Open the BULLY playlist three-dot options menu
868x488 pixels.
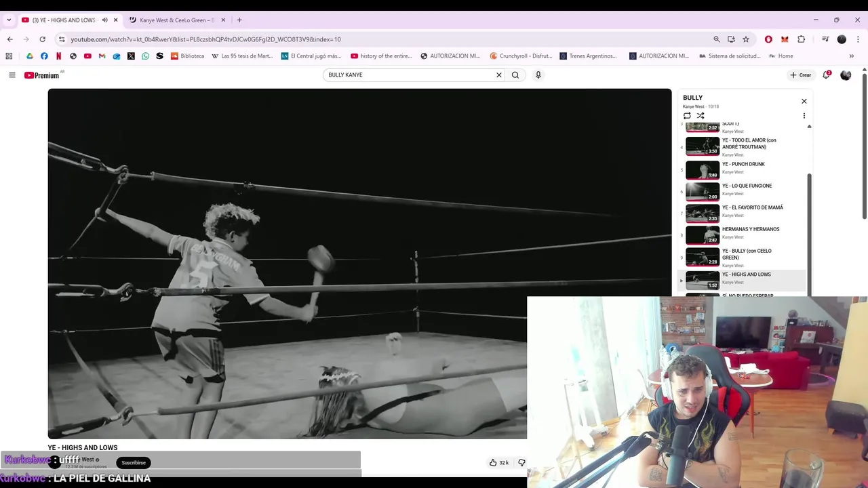(x=804, y=116)
